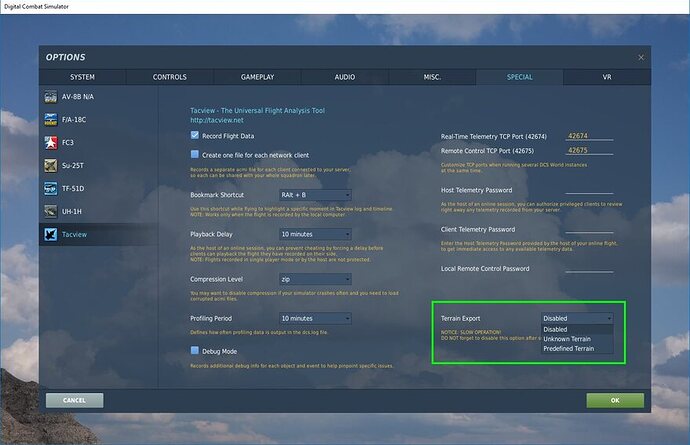Confirm settings with the OK button
Viewport: 690px width, 445px height.
tap(615, 400)
